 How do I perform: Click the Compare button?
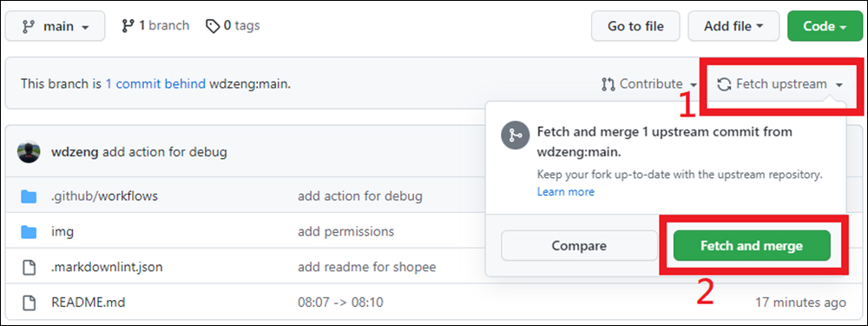click(x=579, y=246)
